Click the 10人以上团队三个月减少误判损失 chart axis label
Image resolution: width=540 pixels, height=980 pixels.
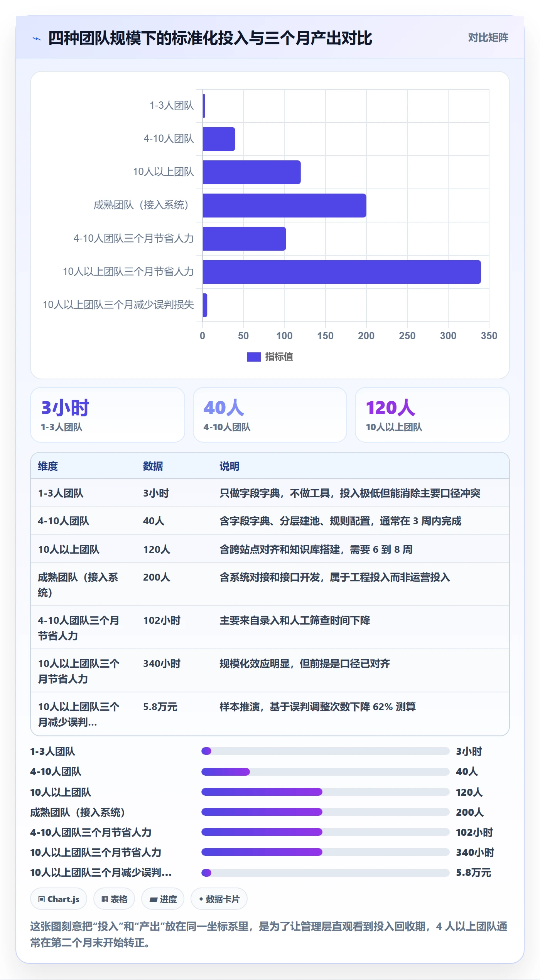click(118, 305)
